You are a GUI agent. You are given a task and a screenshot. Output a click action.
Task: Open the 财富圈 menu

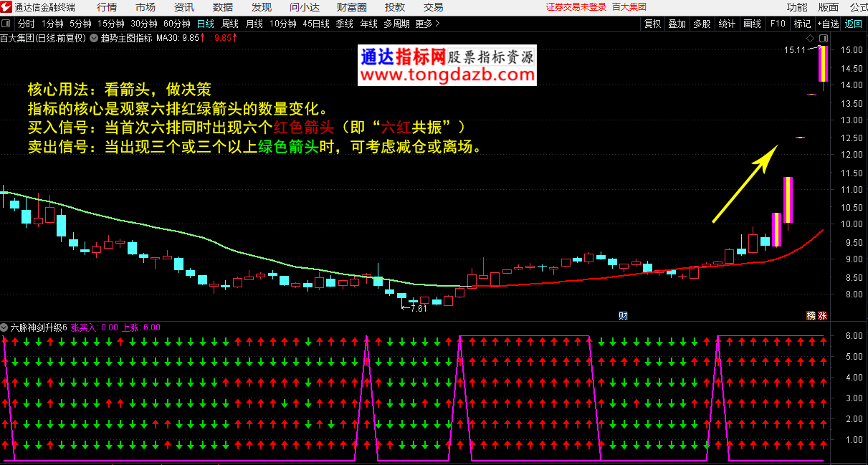(x=352, y=7)
